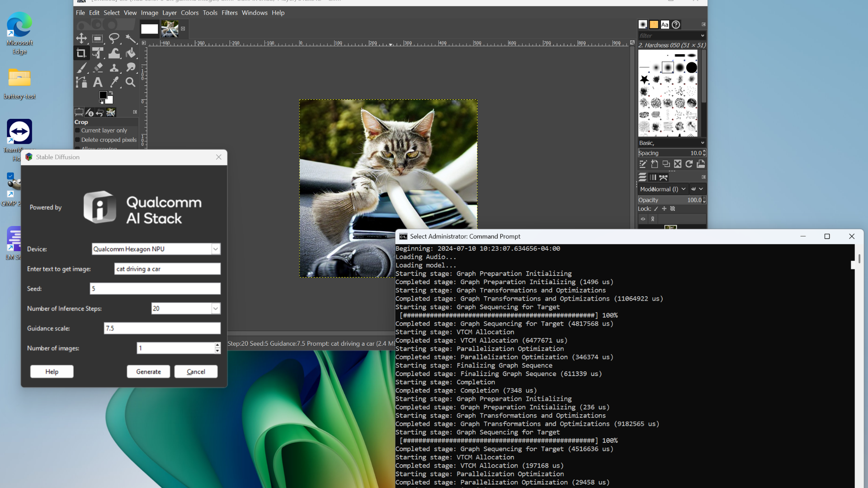The height and width of the screenshot is (488, 868).
Task: Enable the Delete cropped pixels checkbox
Action: (77, 140)
